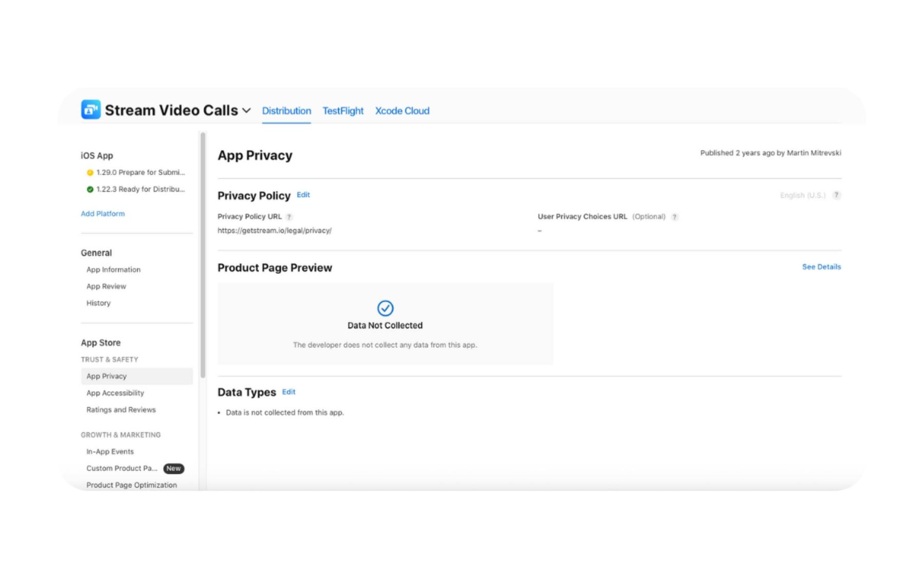
Task: Open Custom Product Pages in the sidebar
Action: click(x=122, y=468)
